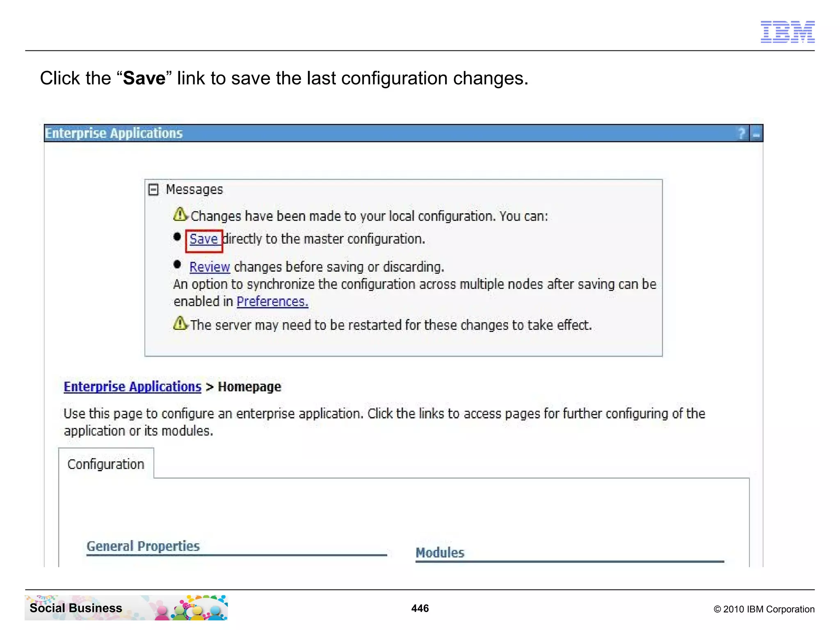Go to Enterprise Applications breadcrumb link
840x630 pixels.
click(x=132, y=386)
